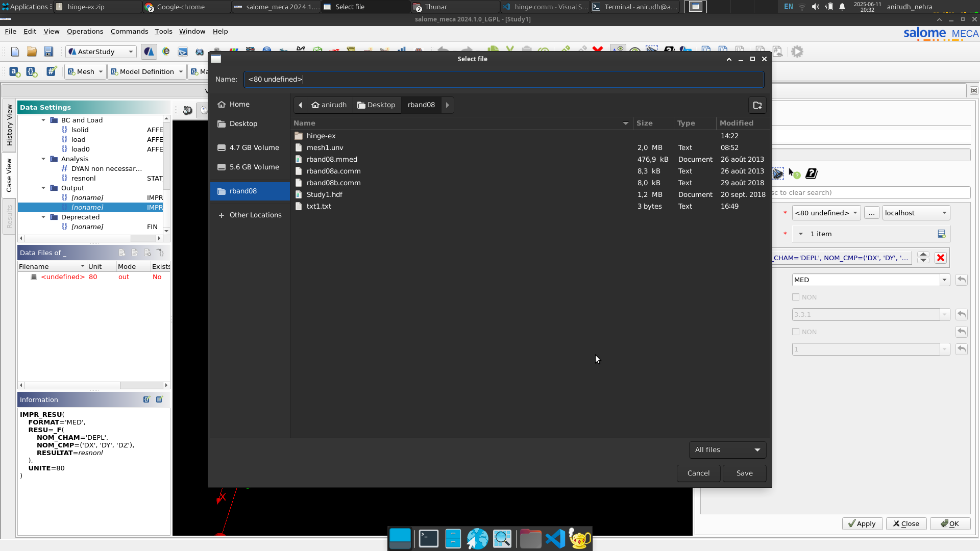
Task: Click the add item icon in '1 item' row
Action: point(942,234)
